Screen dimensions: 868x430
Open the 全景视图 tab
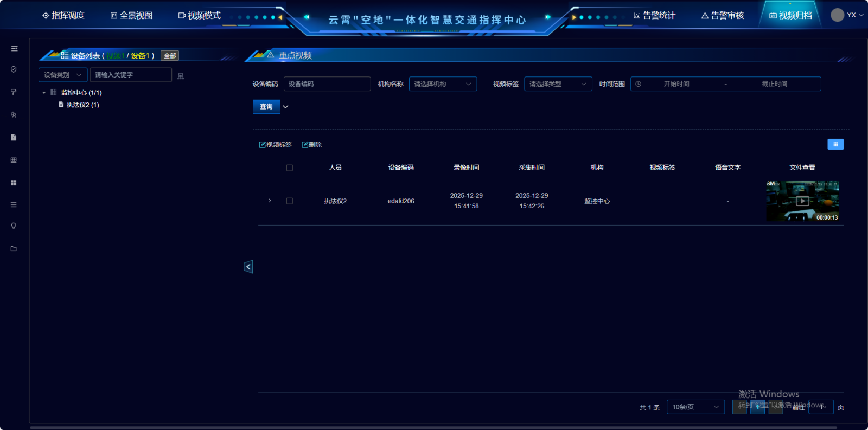pos(131,16)
